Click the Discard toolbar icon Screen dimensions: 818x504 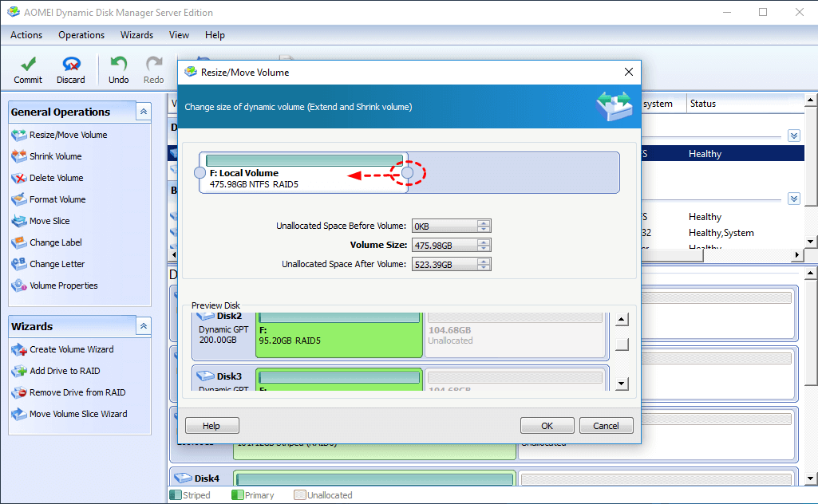pos(71,64)
